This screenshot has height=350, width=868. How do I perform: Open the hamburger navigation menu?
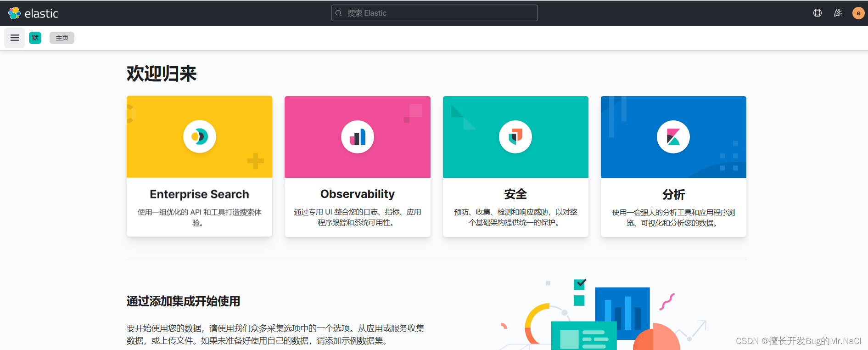coord(15,38)
